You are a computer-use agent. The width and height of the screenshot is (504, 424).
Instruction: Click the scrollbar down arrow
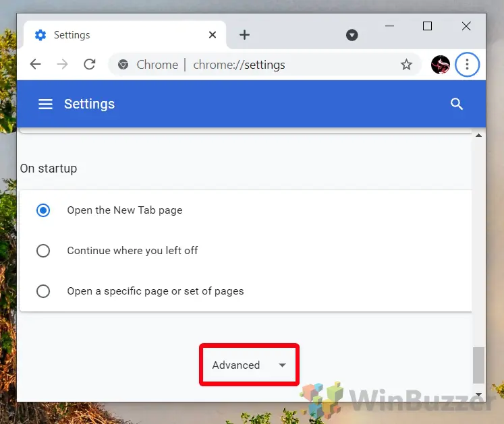coord(479,394)
